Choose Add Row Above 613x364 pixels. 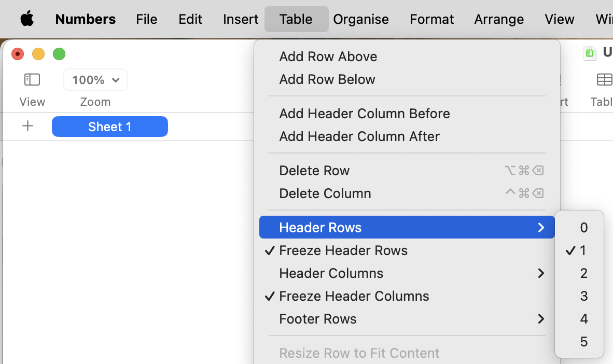point(328,57)
